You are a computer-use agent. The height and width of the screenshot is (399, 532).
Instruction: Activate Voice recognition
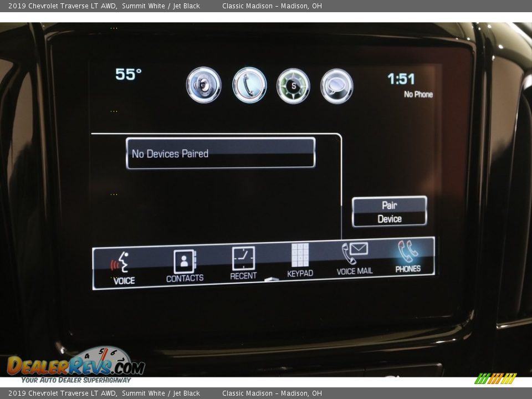tap(122, 268)
